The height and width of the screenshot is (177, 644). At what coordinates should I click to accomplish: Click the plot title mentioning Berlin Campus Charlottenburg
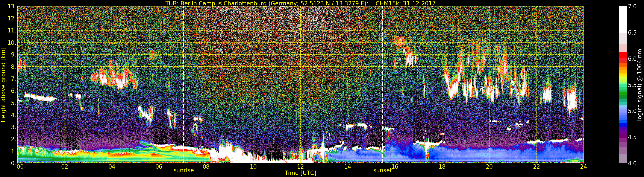(x=300, y=3)
